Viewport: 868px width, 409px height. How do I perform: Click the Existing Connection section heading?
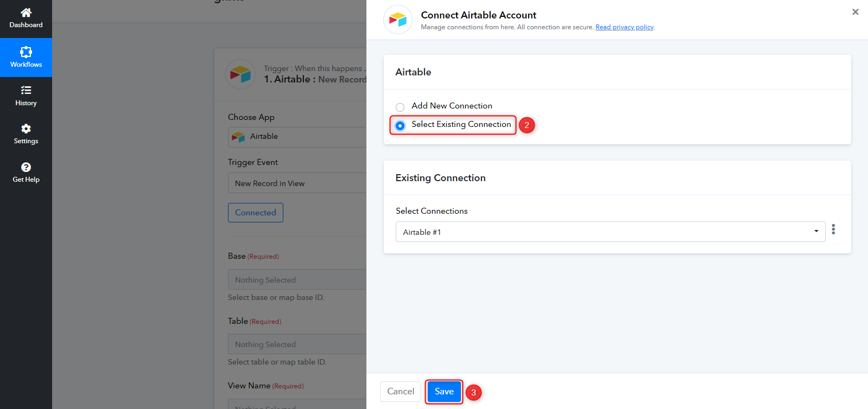click(440, 178)
